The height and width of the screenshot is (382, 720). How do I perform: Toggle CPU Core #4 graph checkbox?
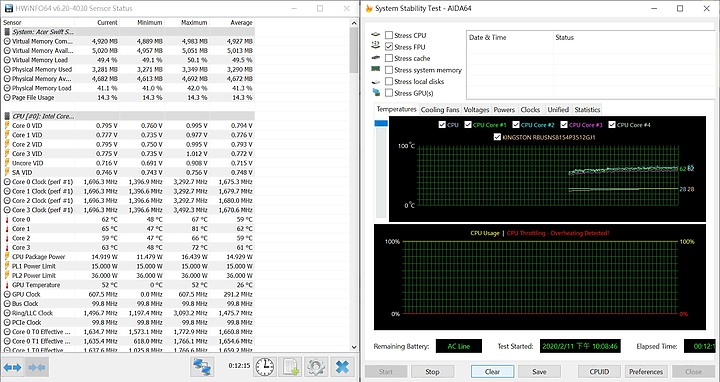pos(612,124)
